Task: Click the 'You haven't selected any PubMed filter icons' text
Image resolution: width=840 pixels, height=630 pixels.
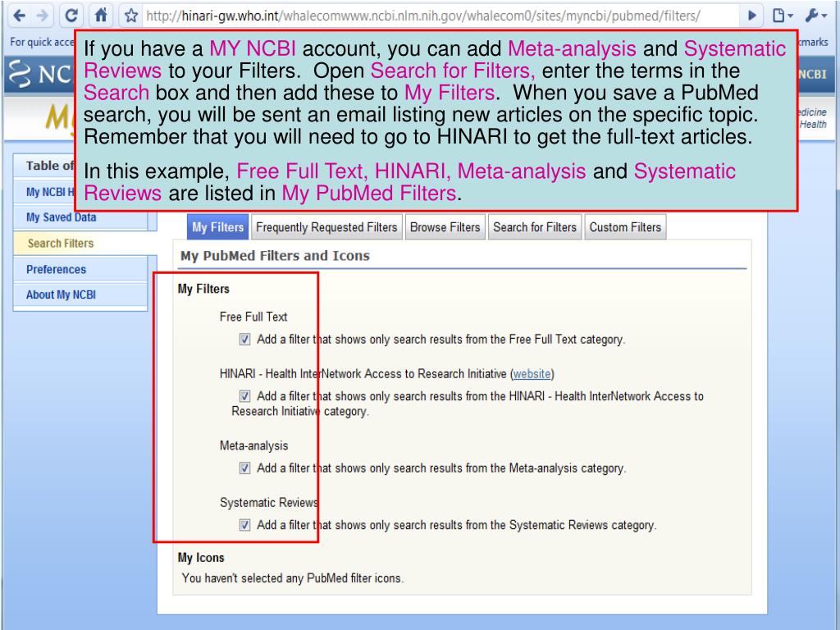Action: coord(293,578)
